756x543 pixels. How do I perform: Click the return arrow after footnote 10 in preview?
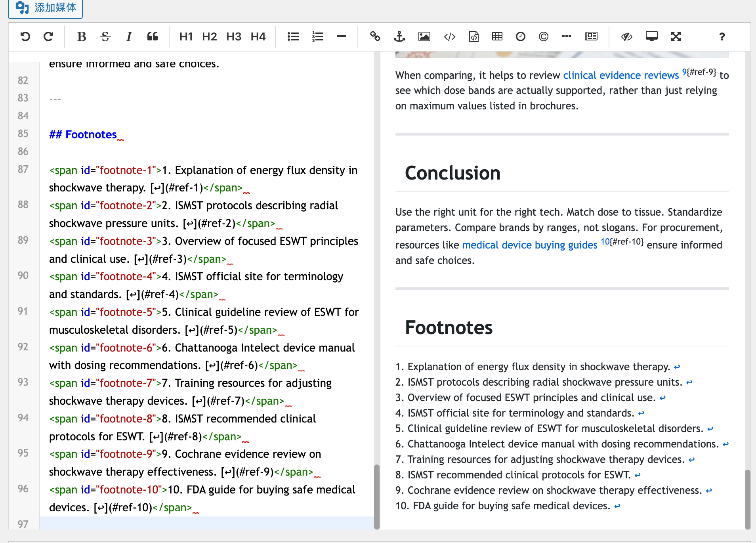point(617,506)
